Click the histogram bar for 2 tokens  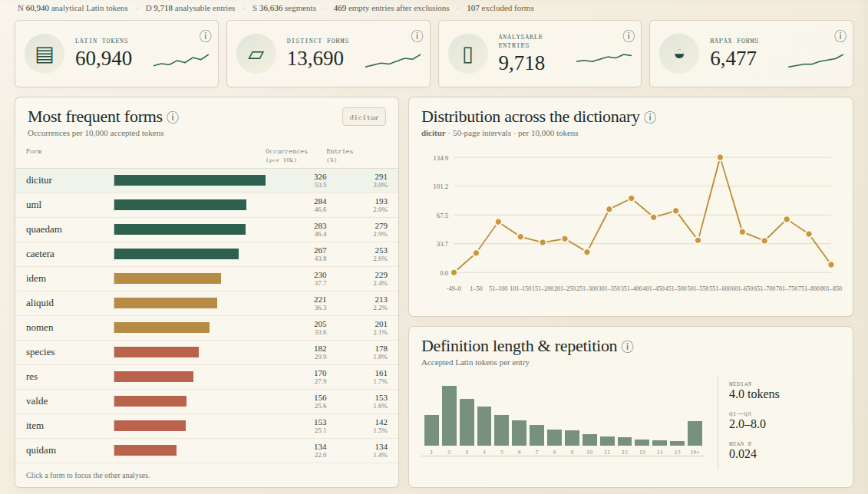click(450, 416)
